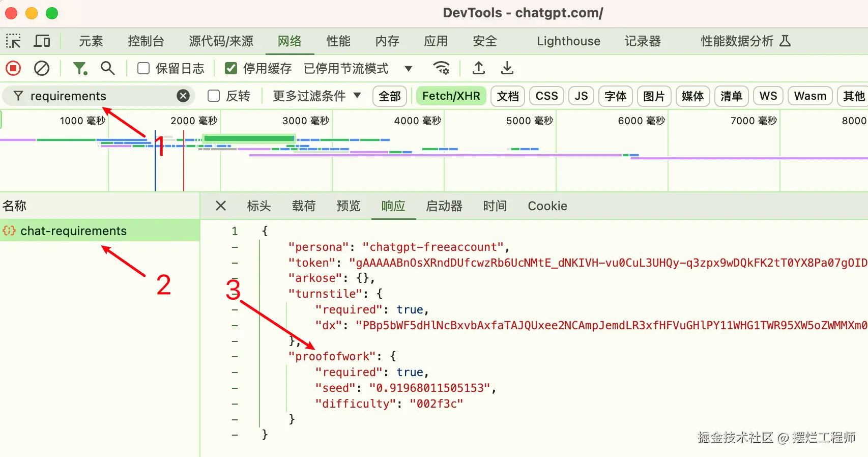
Task: Toggle the device toolbar icon
Action: (x=42, y=41)
